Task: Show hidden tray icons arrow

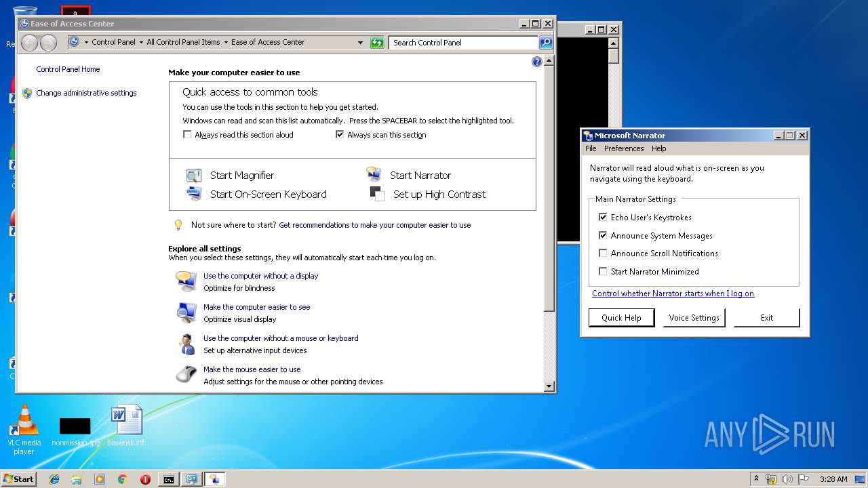Action: (756, 479)
